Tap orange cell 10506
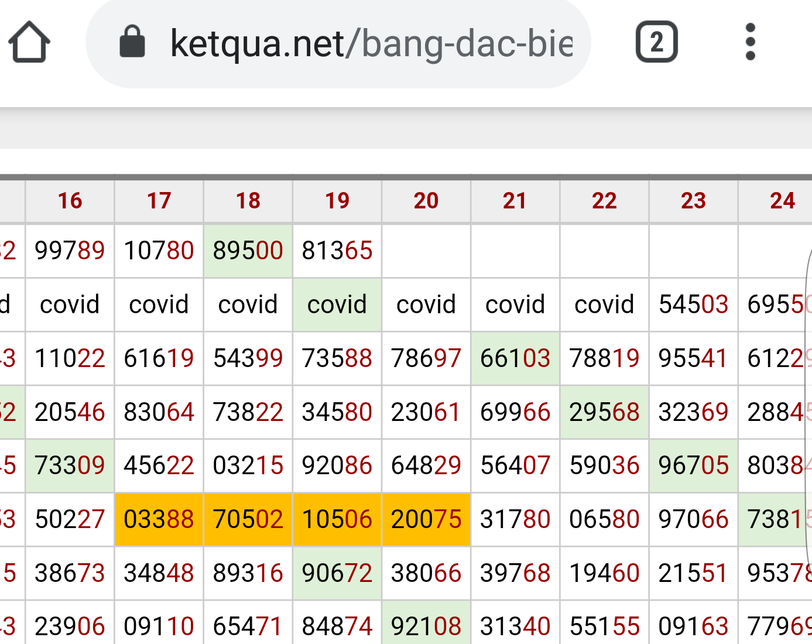This screenshot has height=644, width=812. click(x=337, y=519)
